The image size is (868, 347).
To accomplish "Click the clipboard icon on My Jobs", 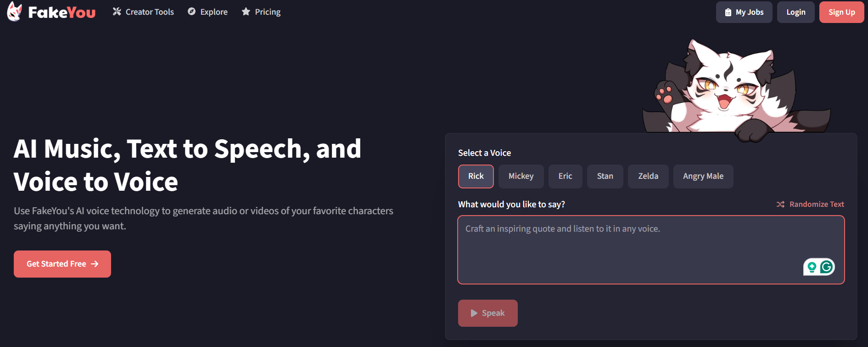I will 728,12.
